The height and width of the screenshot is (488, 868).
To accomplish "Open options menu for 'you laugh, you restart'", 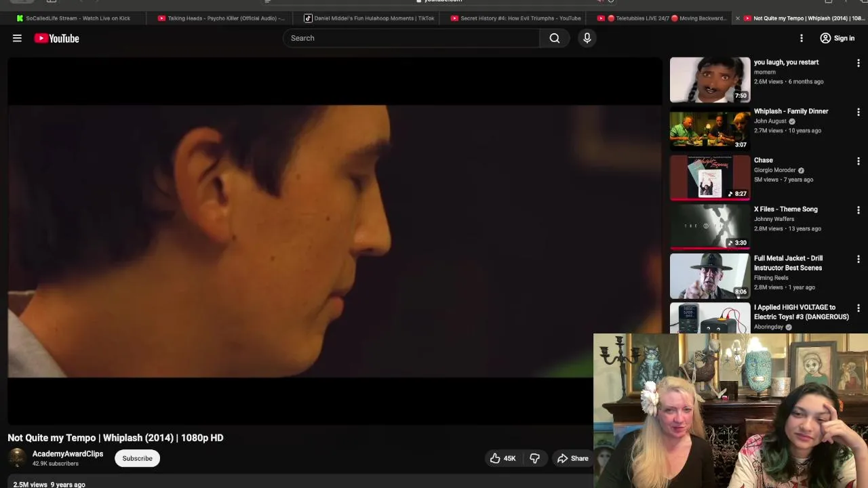I will 859,63.
